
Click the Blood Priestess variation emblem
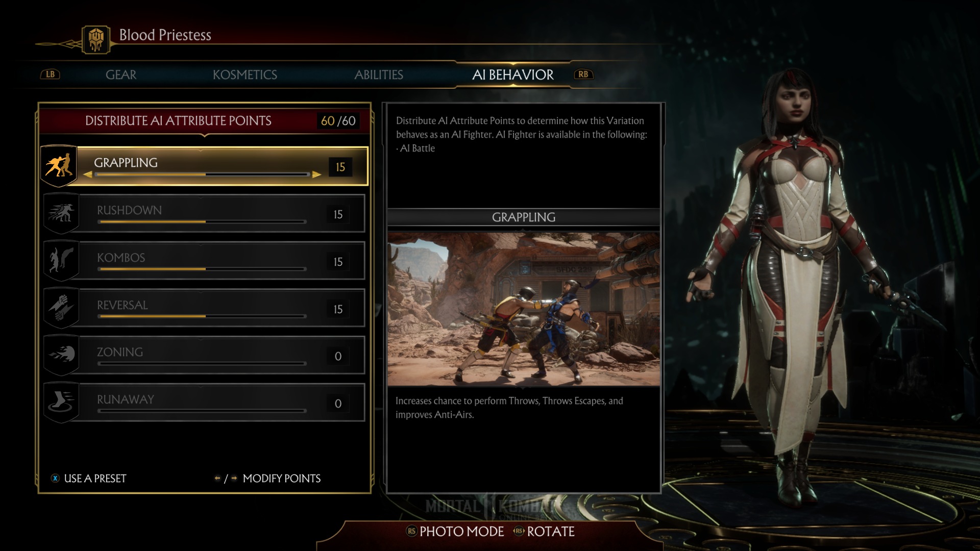pyautogui.click(x=96, y=39)
